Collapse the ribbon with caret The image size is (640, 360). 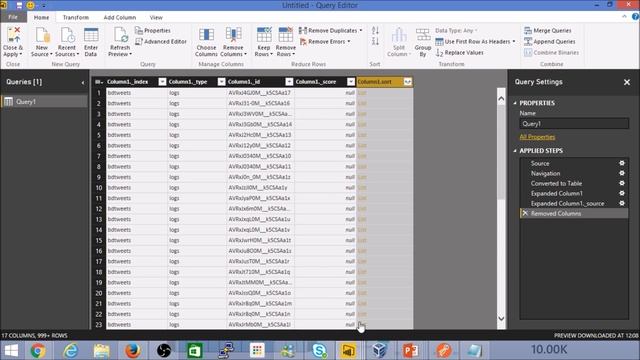(624, 17)
